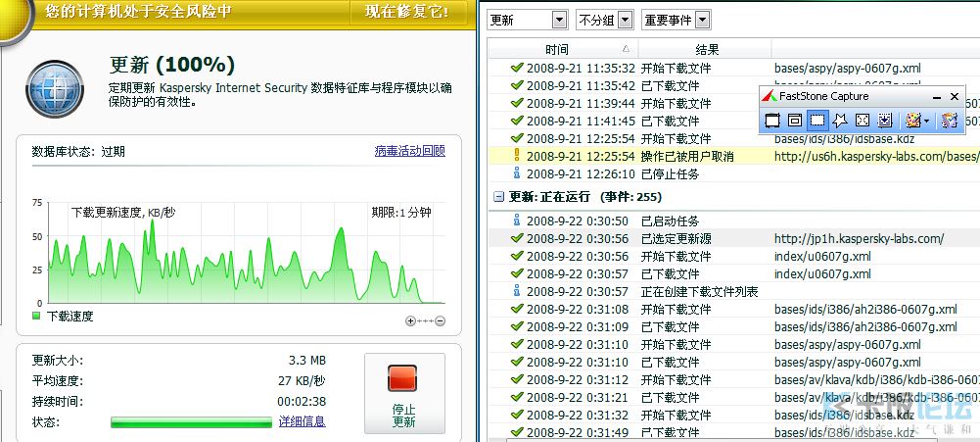Screen dimensions: 980x442
Task: Click the check icon on 2008-9-22 0:31:32 row
Action: click(x=517, y=414)
